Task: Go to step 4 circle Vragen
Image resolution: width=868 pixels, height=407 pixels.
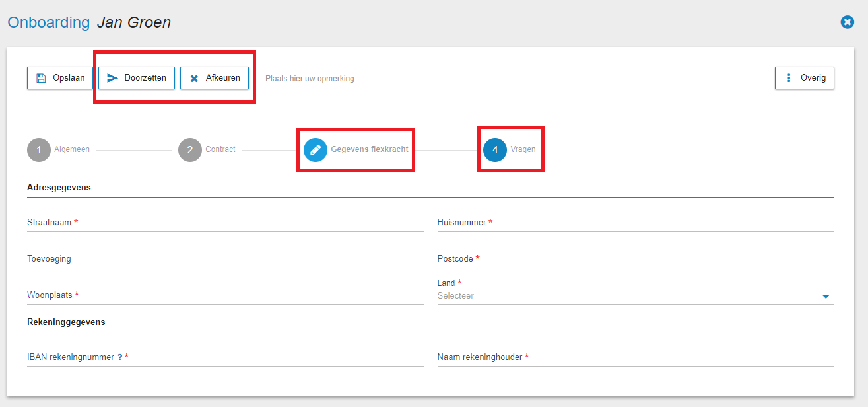Action: tap(495, 150)
